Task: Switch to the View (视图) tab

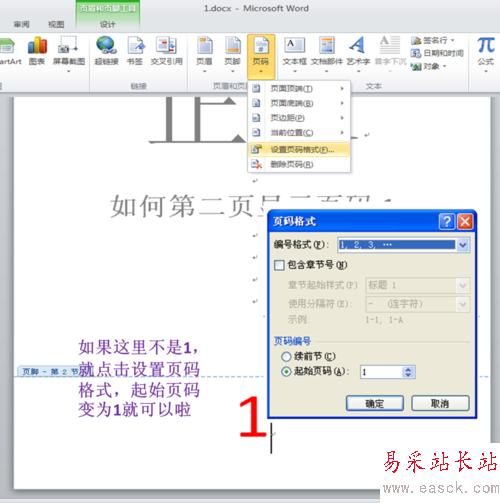Action: (56, 24)
